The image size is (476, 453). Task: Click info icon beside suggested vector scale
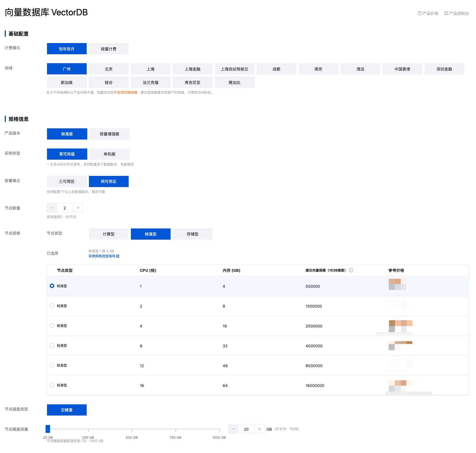tap(351, 270)
